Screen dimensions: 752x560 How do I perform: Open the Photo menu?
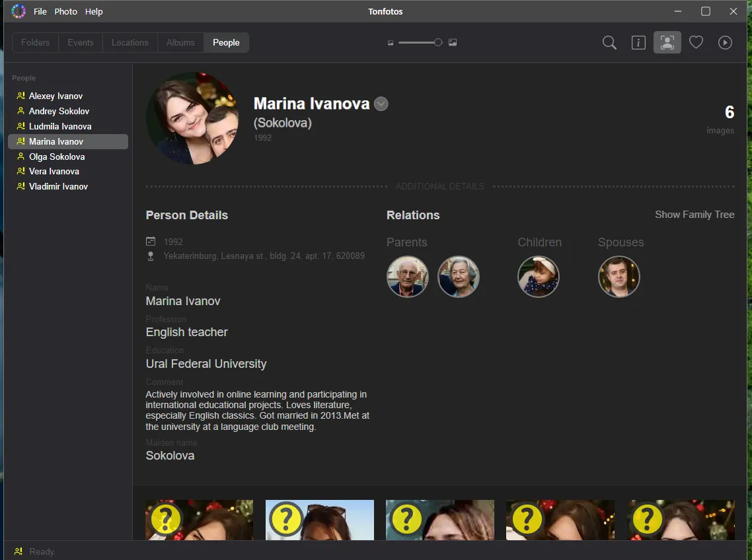tap(65, 11)
